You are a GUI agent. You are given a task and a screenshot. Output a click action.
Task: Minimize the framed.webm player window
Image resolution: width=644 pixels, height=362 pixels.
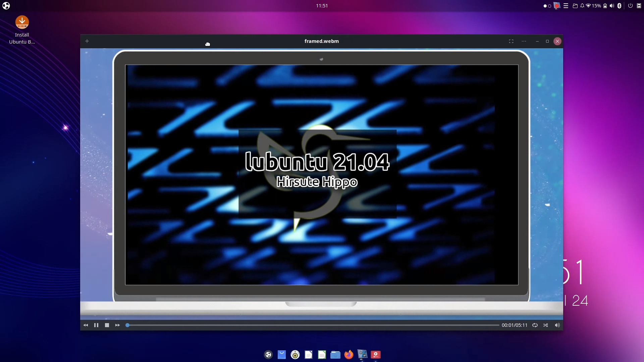pyautogui.click(x=537, y=41)
